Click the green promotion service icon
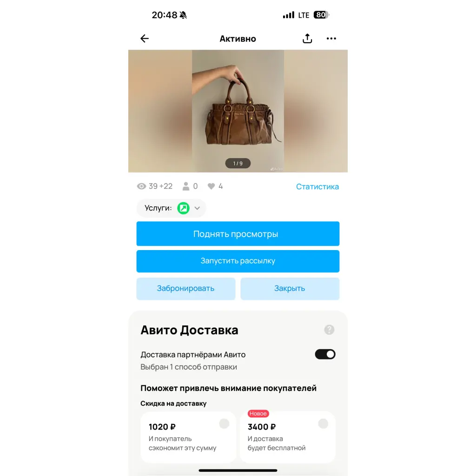Viewport: 476px width, 476px height. [183, 208]
